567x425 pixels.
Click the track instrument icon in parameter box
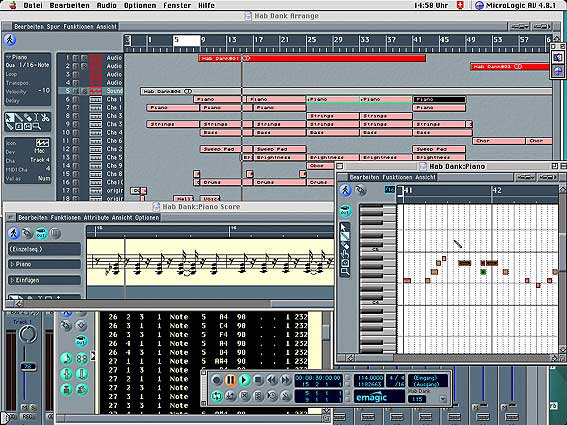tap(42, 143)
